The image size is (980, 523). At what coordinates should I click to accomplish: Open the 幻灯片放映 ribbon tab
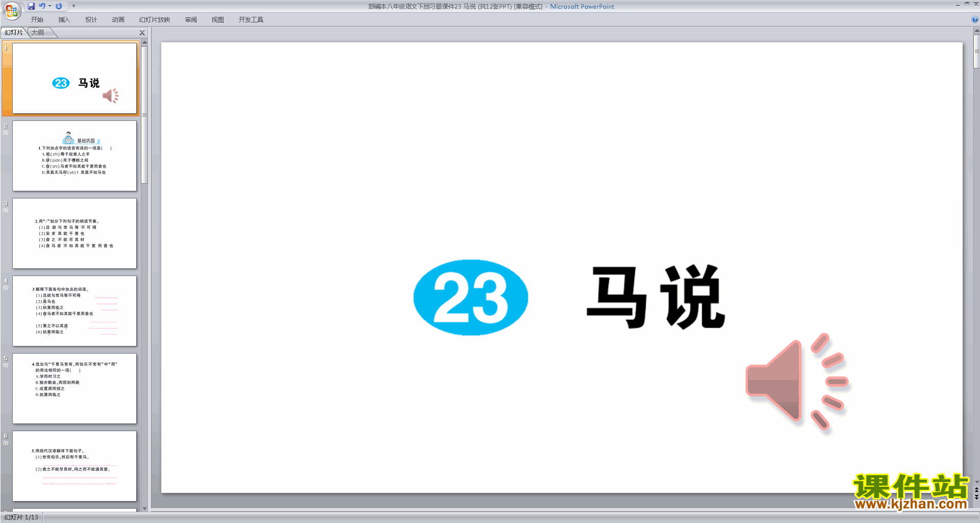155,20
